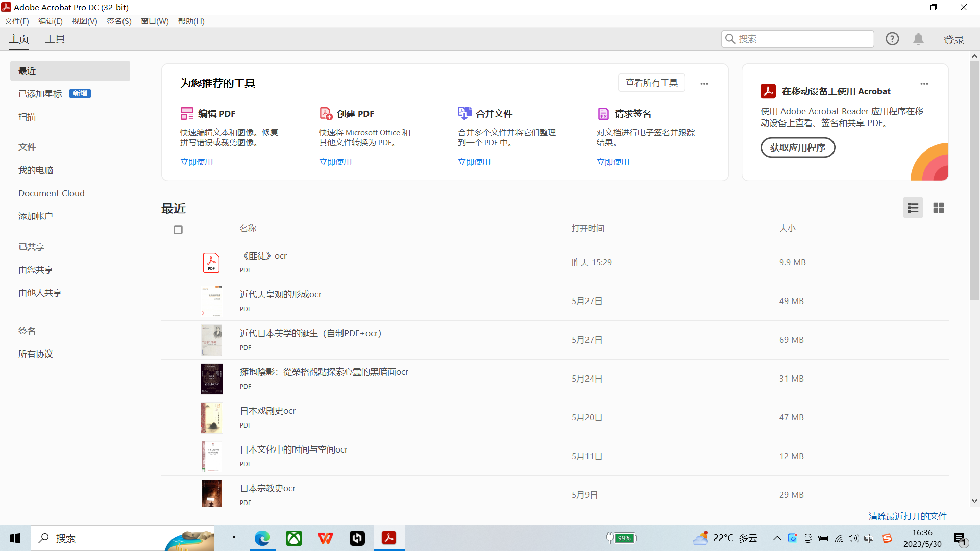The width and height of the screenshot is (980, 551).
Task: Open the 日本戏剧史ocr thumbnail
Action: click(x=211, y=418)
